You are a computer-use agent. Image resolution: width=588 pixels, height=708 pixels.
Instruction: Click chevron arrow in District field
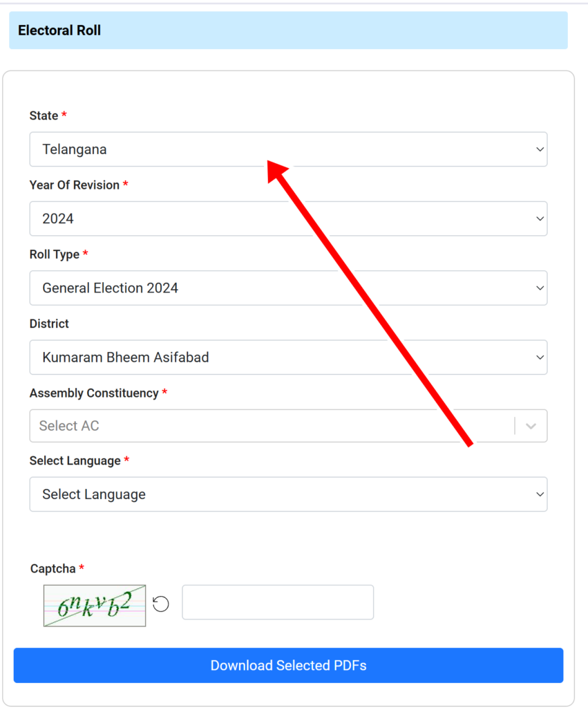tap(540, 357)
